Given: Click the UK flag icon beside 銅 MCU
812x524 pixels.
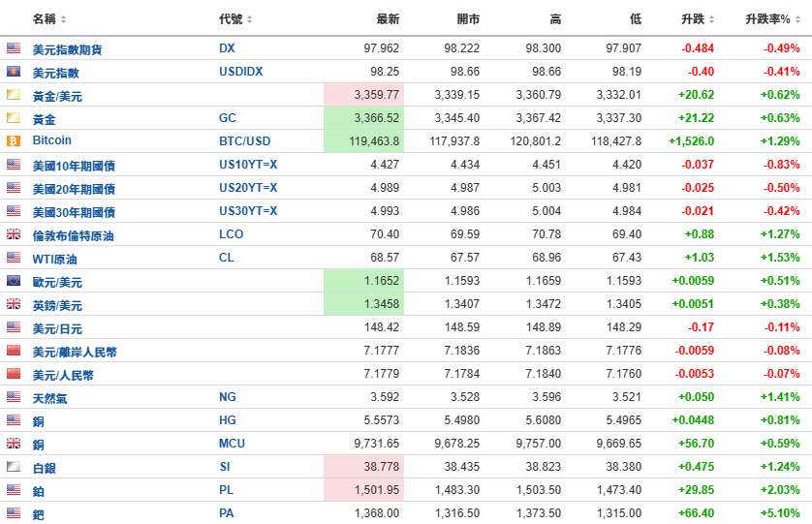Looking at the screenshot, I should pos(14,444).
